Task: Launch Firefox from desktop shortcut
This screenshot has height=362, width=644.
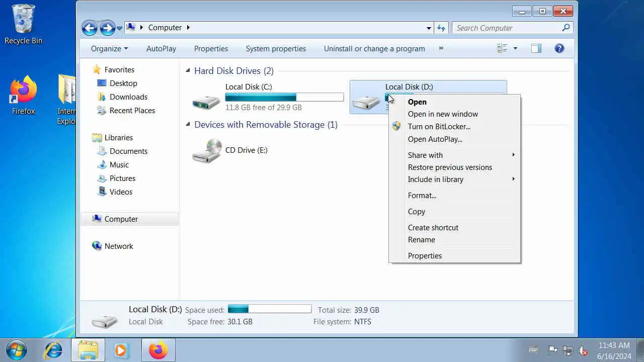Action: click(x=23, y=96)
